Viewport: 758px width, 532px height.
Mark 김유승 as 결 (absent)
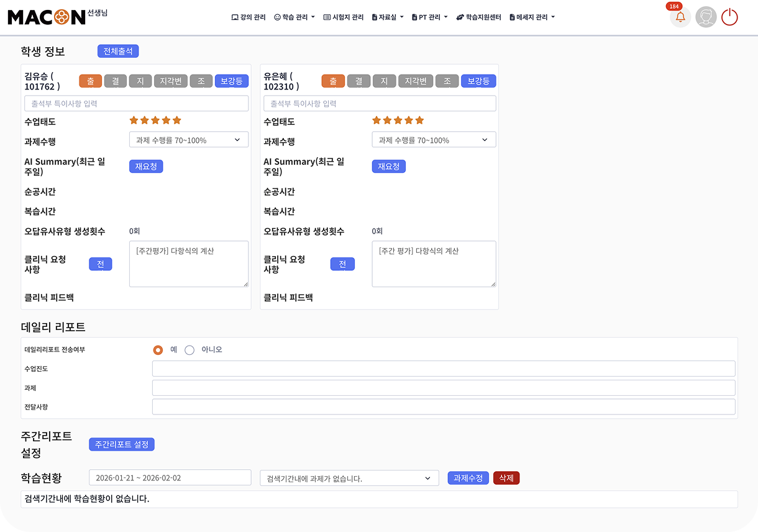click(x=116, y=81)
